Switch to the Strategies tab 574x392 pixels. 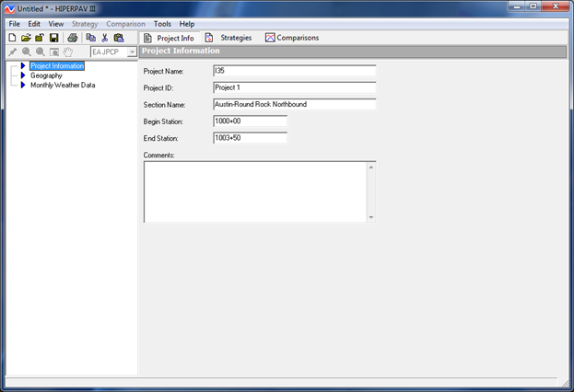[228, 38]
